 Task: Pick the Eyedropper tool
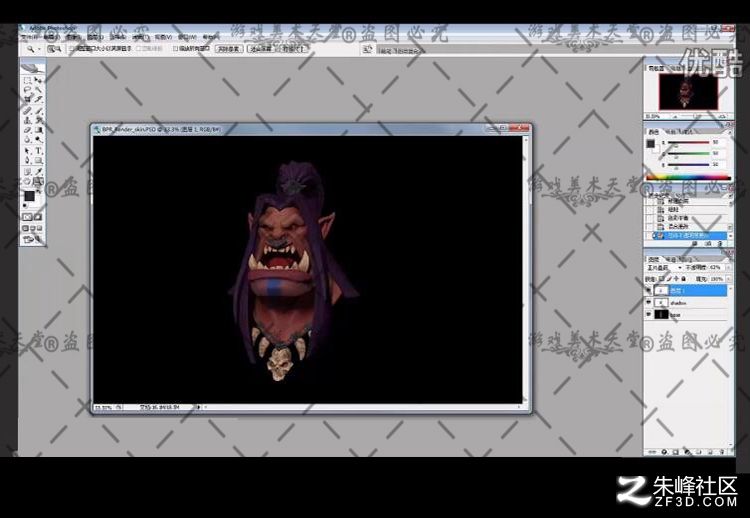[39, 172]
